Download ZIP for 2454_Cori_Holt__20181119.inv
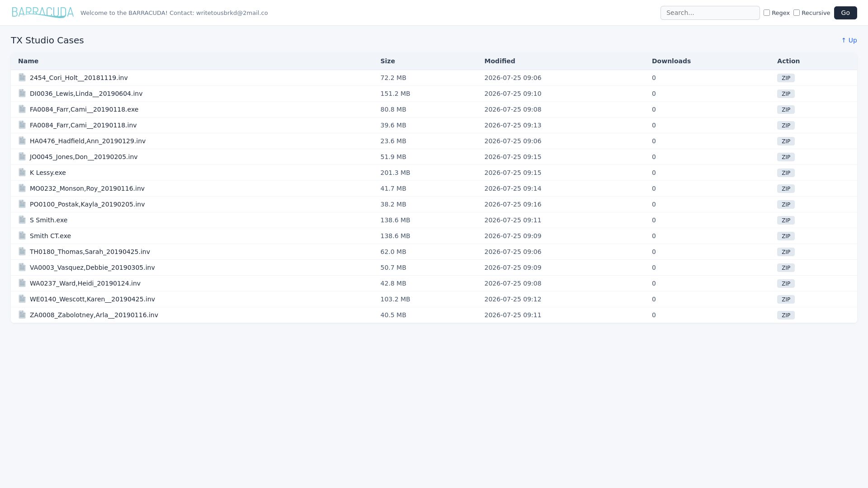 point(786,78)
